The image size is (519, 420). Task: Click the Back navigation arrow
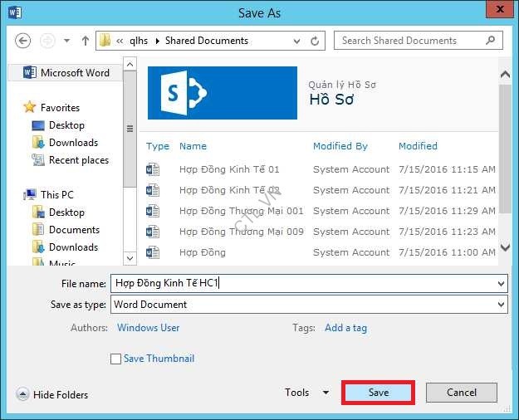click(x=22, y=41)
